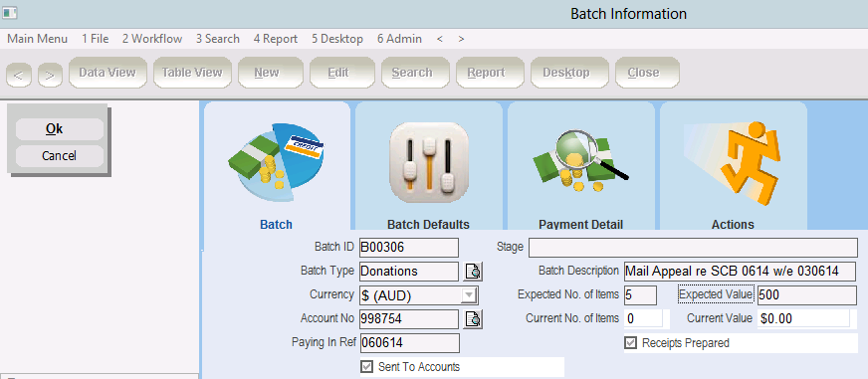Click the Stage field
The image size is (868, 379).
coord(693,248)
